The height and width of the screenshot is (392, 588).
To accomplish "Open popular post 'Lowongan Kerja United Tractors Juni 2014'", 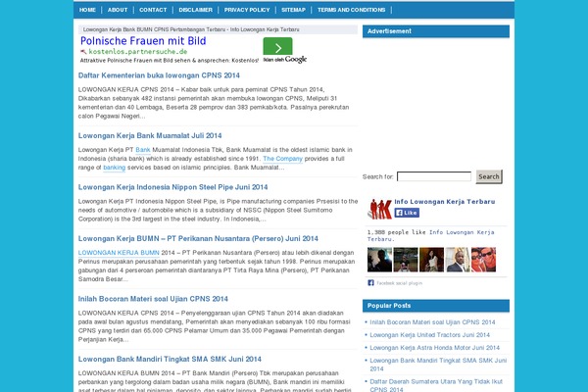I will pos(430,335).
